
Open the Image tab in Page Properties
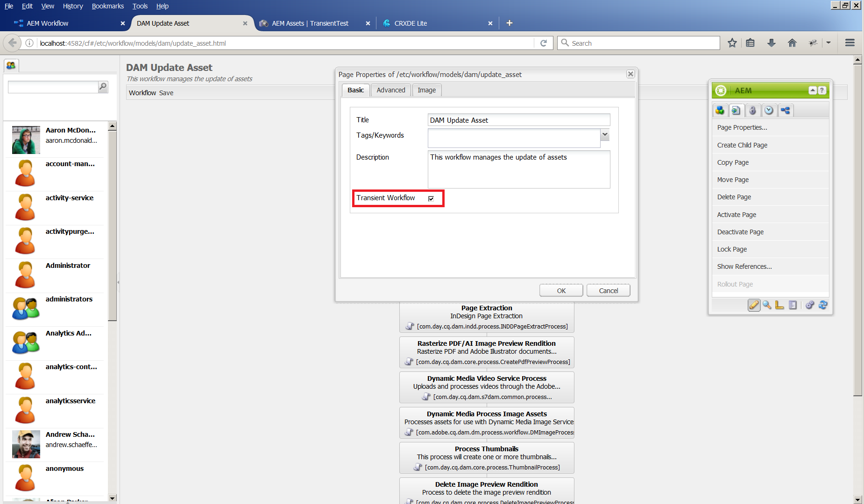(x=426, y=90)
